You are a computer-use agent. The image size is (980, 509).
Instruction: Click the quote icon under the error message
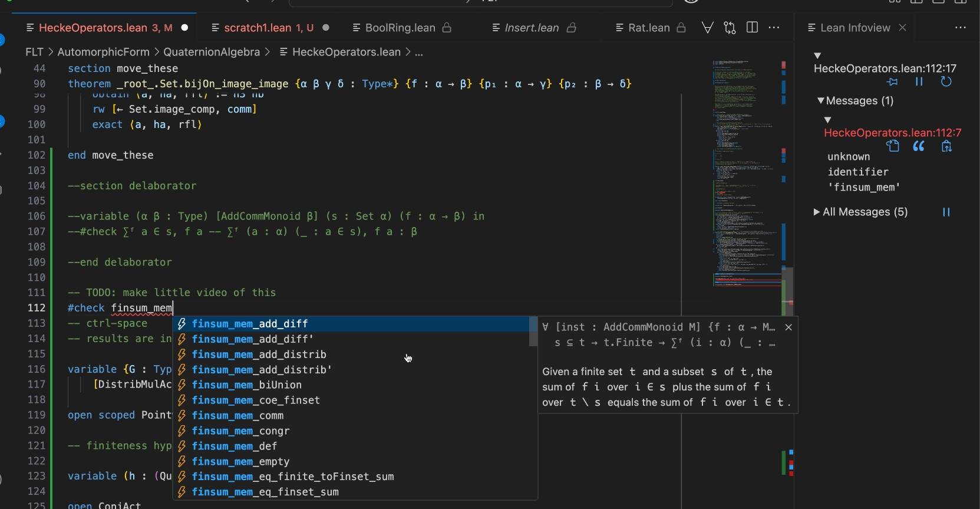click(919, 146)
